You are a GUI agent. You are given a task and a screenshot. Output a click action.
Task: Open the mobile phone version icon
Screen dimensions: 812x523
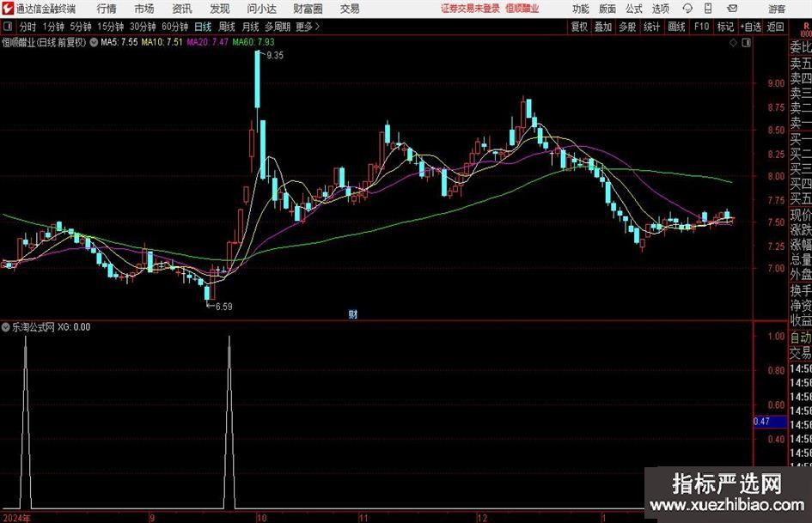tap(706, 9)
